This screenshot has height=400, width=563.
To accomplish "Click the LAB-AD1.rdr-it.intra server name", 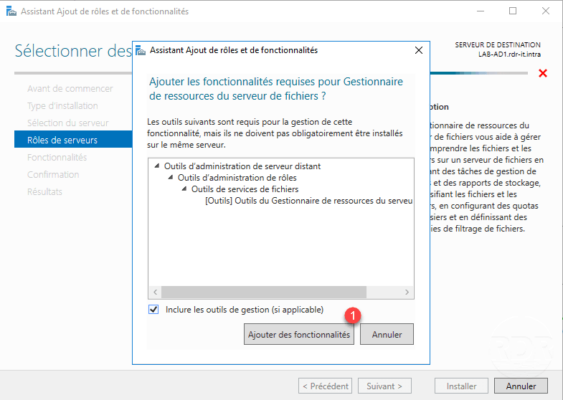I will coord(509,54).
